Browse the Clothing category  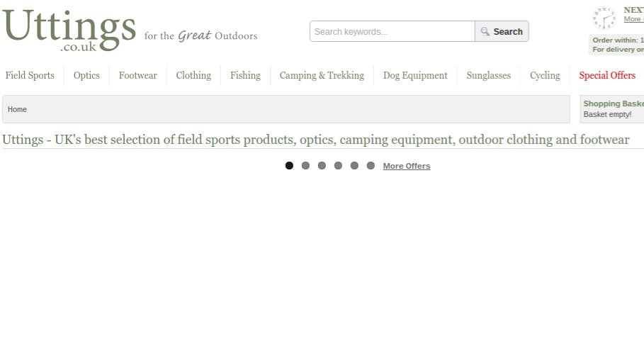193,75
